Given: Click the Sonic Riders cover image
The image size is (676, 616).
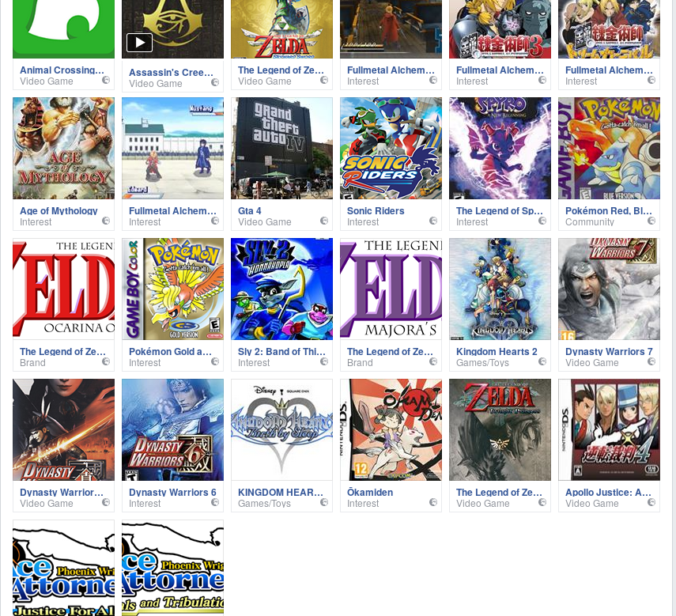Looking at the screenshot, I should (x=391, y=149).
